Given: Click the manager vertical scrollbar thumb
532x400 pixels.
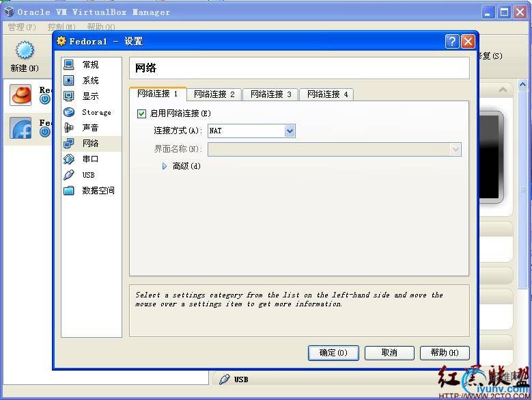Looking at the screenshot, I should [x=522, y=189].
